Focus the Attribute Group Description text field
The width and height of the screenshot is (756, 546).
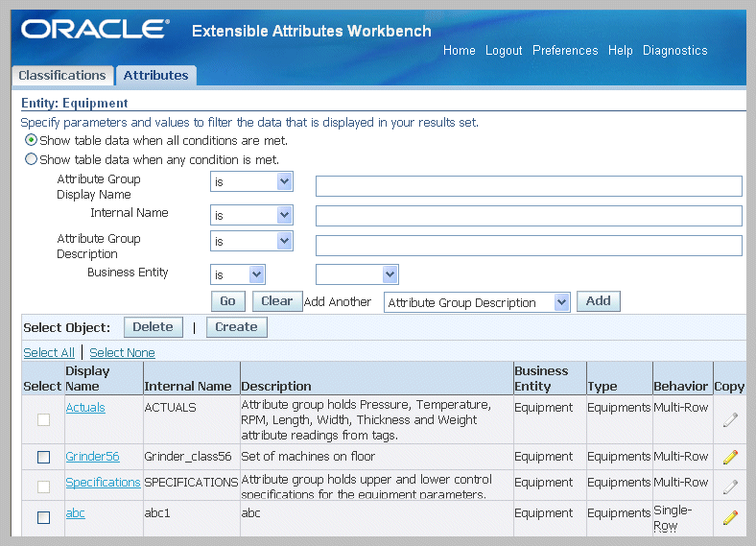(529, 246)
